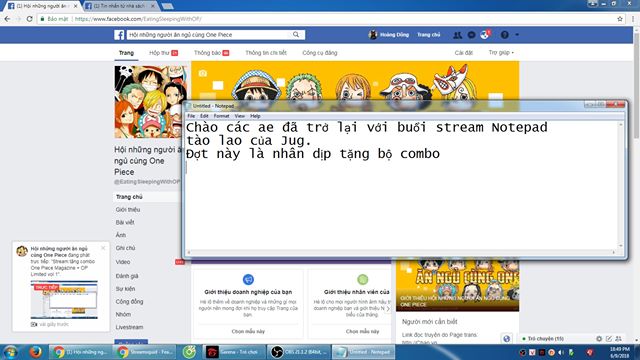Screen dimensions: 640x360
Task: Open the Thông báo tab
Action: point(211,53)
